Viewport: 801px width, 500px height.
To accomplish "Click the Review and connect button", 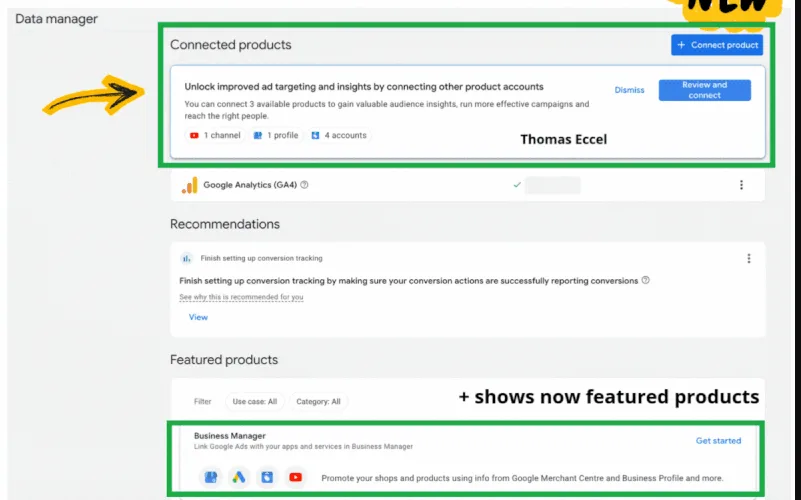I will point(704,90).
